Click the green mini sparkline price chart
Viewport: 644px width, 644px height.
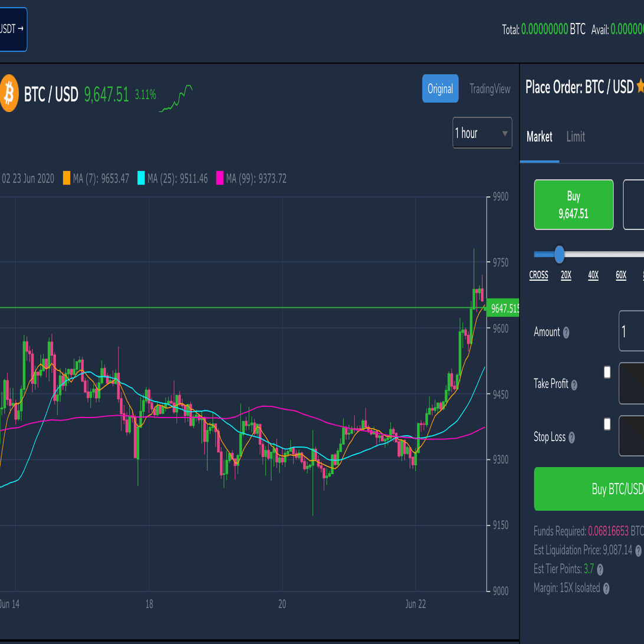(x=176, y=98)
